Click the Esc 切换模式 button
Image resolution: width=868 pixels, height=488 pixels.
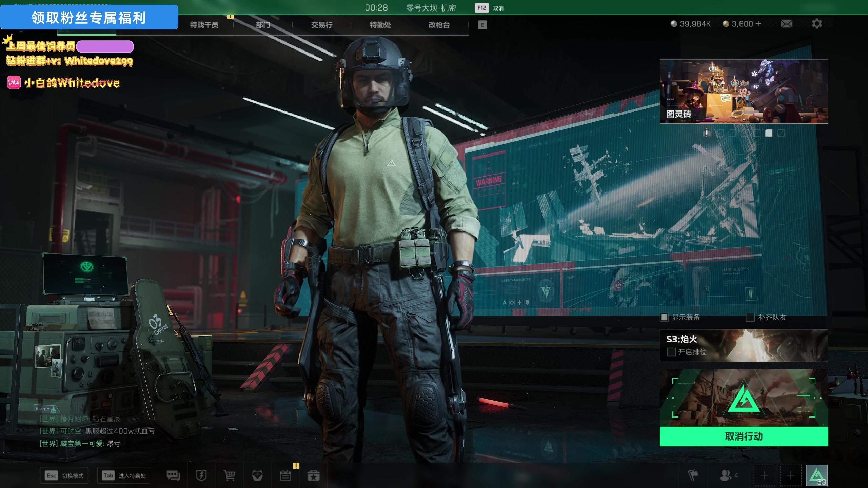click(x=64, y=475)
